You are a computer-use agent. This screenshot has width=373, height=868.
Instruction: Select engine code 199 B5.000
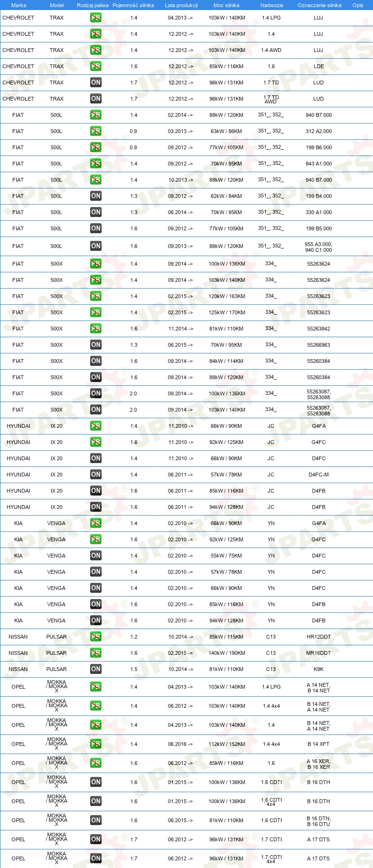coord(319,228)
